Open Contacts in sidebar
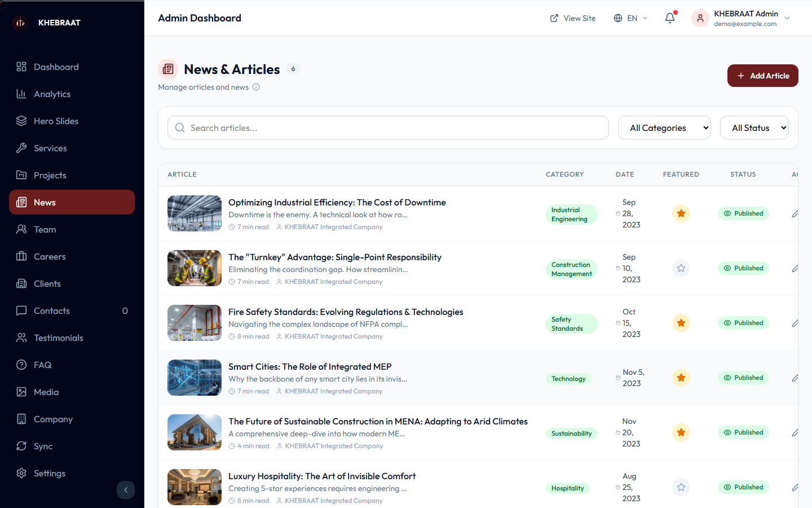 [72, 310]
